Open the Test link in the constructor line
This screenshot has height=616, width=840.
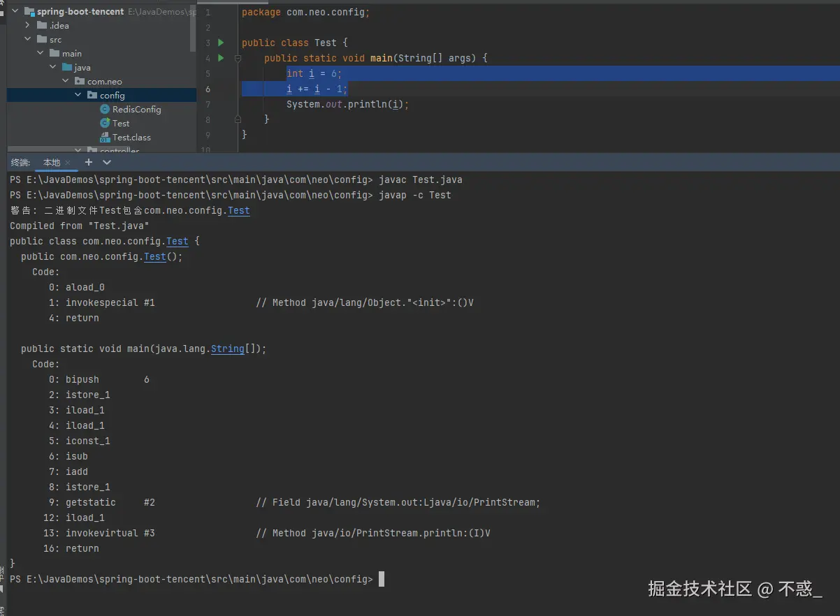tap(155, 256)
